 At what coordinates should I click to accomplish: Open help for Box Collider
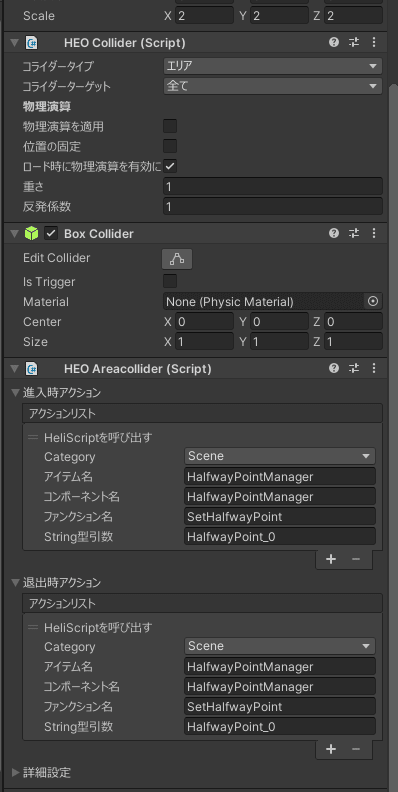click(x=334, y=233)
